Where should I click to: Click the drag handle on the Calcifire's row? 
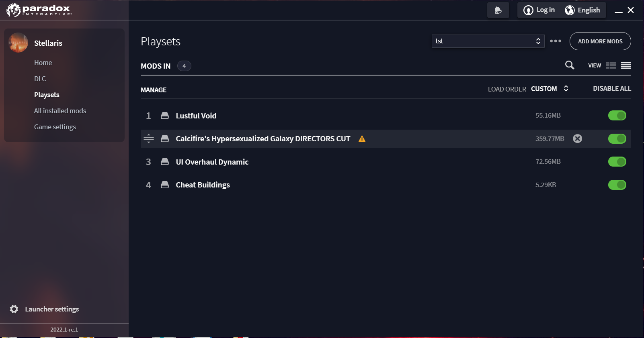(x=149, y=138)
